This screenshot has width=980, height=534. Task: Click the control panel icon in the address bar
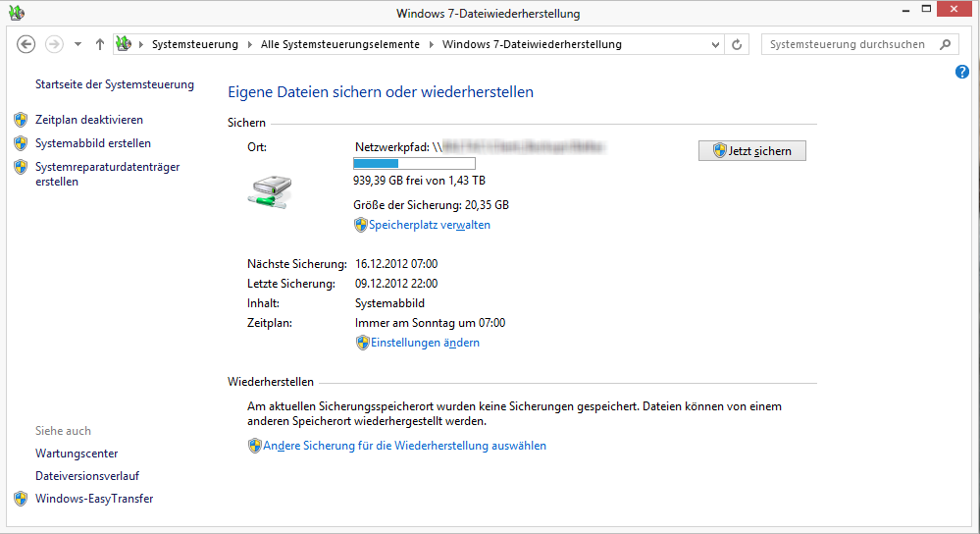click(124, 44)
